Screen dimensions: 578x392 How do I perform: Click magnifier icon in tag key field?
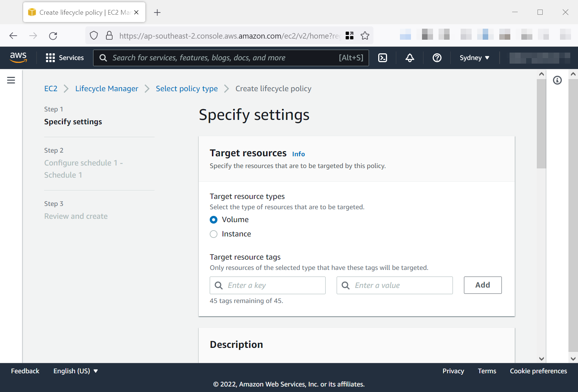click(x=219, y=285)
